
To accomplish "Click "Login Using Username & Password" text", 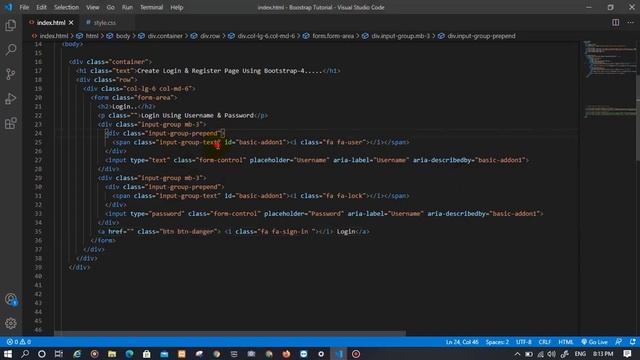I will click(197, 116).
